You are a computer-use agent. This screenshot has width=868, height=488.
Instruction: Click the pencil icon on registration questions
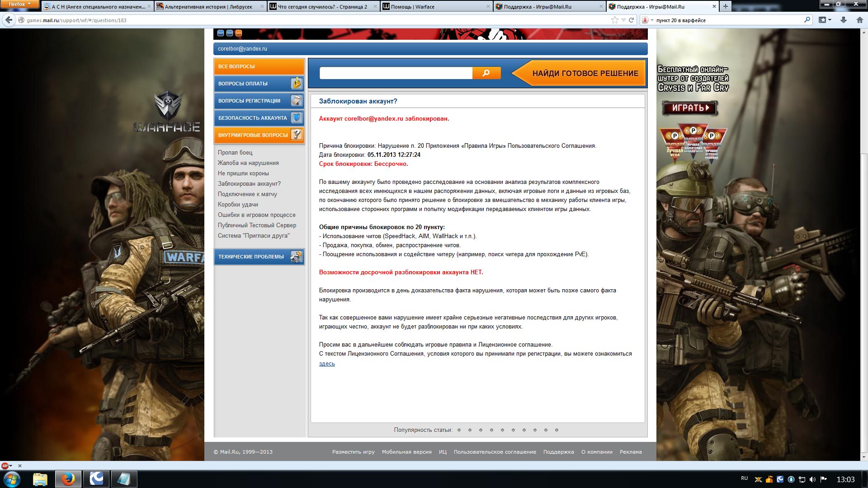tap(297, 100)
